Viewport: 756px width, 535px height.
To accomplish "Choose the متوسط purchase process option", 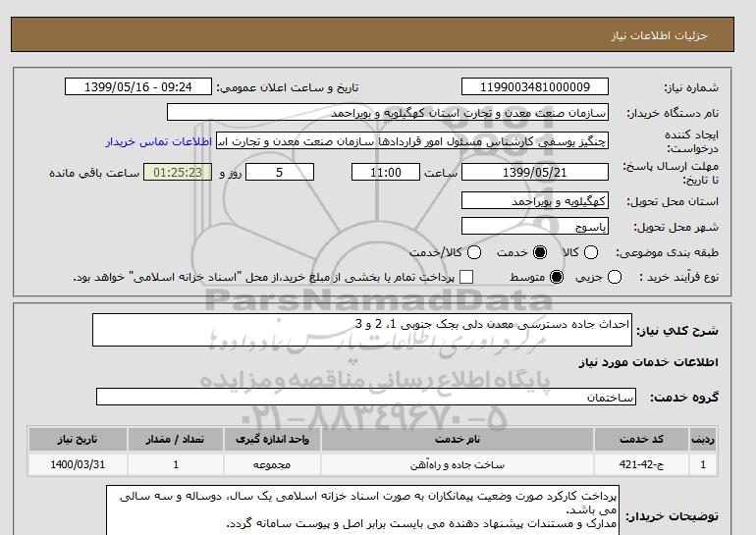I will pos(557,277).
